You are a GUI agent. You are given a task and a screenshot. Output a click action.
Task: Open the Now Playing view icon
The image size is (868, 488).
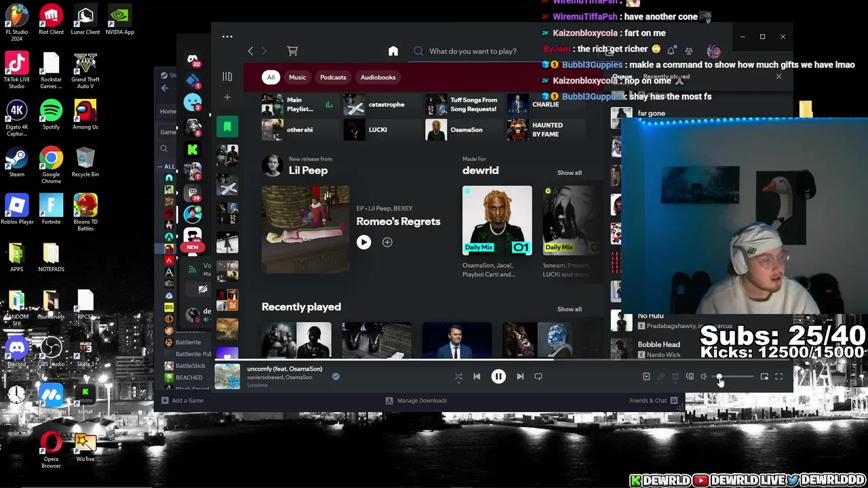(x=646, y=376)
